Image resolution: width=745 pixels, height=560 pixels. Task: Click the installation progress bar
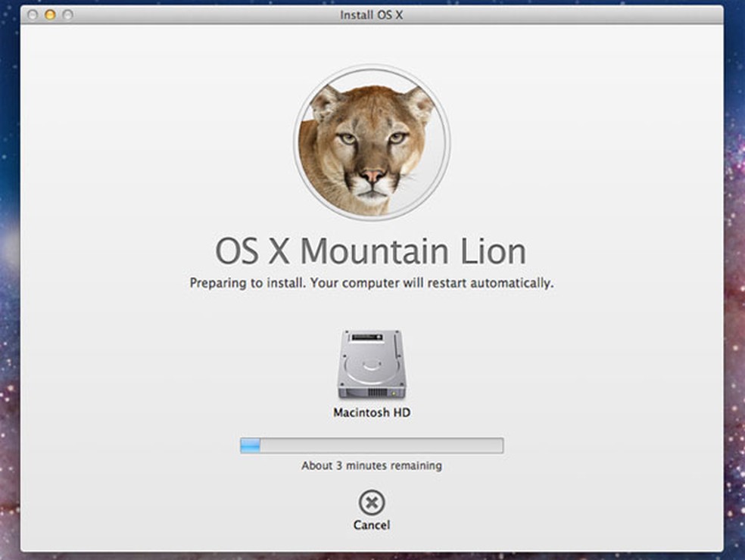click(x=370, y=446)
